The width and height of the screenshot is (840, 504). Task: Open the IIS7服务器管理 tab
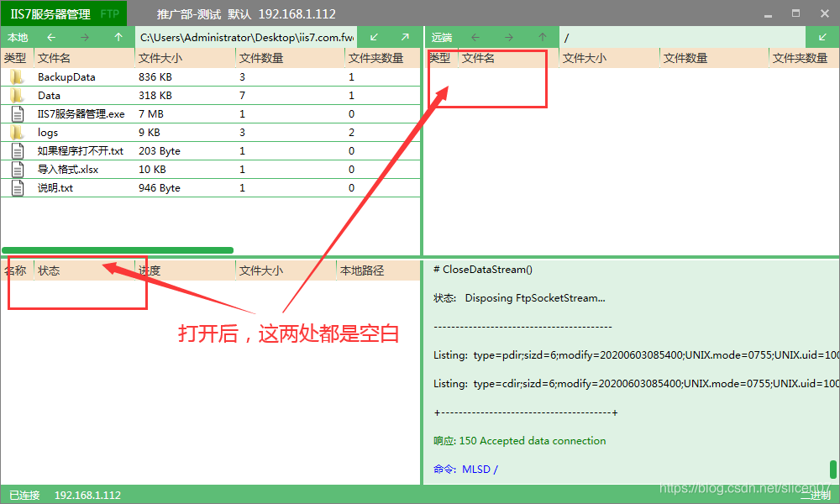tap(51, 14)
